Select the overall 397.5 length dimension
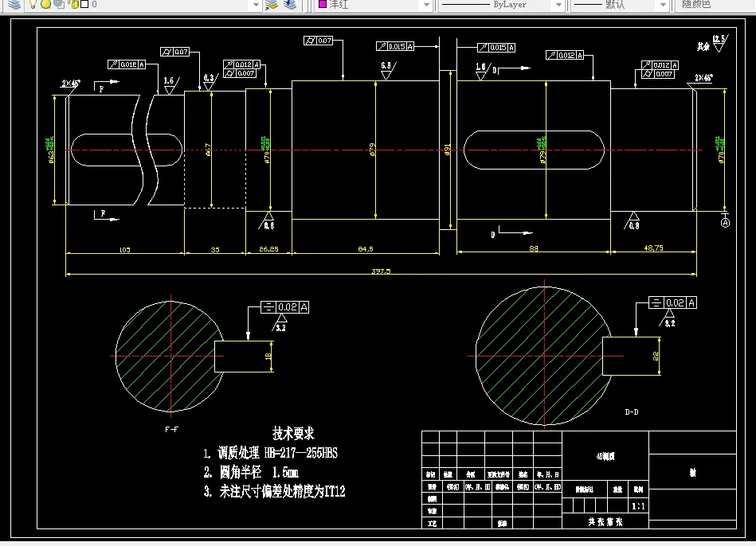 pos(381,271)
